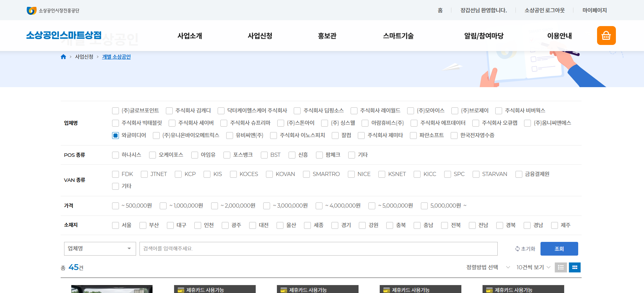This screenshot has width=644, height=293.
Task: Select the 하나시스 POS checkbox
Action: pos(116,155)
